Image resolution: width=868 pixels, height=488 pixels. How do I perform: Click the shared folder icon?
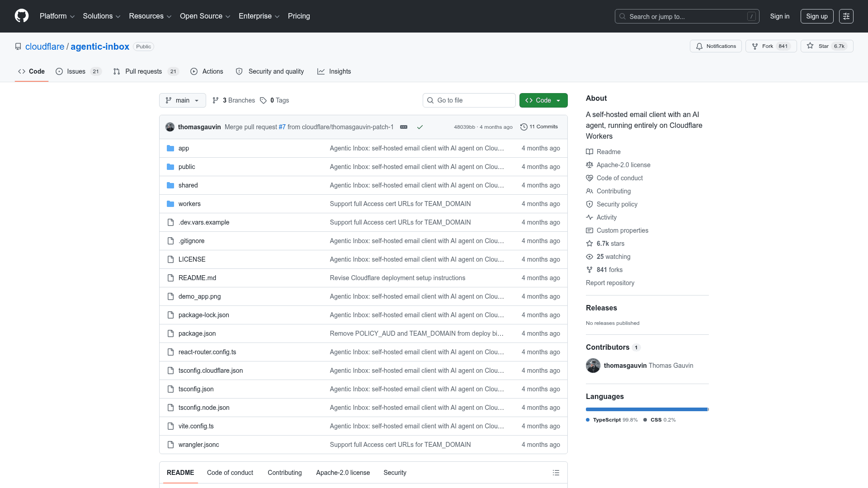pyautogui.click(x=170, y=185)
